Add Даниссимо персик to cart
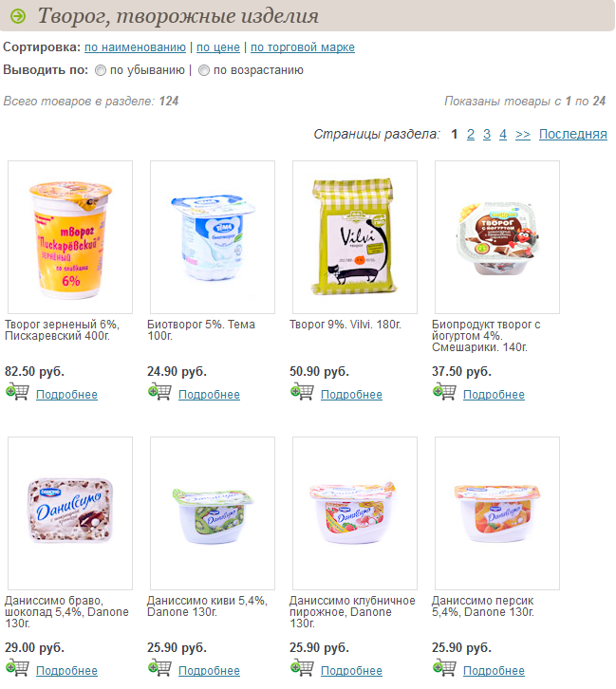The image size is (616, 689). (x=444, y=667)
